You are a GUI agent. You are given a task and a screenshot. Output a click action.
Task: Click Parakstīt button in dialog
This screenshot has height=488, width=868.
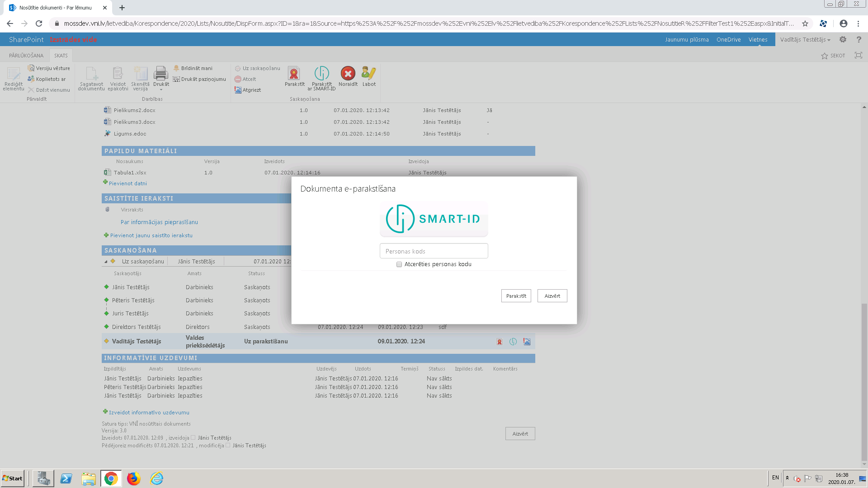516,296
